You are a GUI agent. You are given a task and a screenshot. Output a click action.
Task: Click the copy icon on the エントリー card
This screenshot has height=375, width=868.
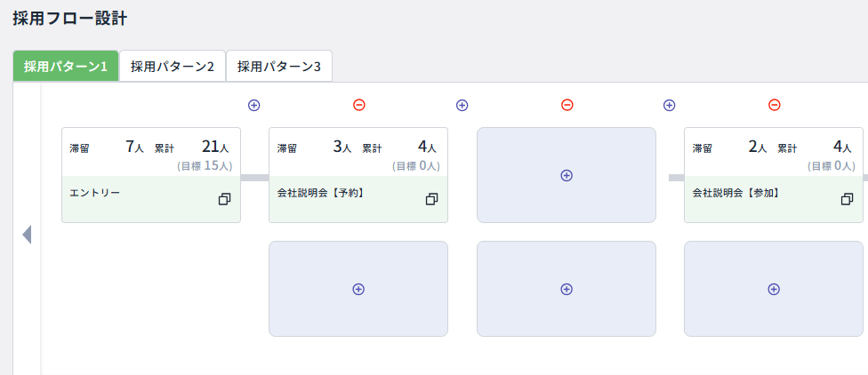(224, 199)
